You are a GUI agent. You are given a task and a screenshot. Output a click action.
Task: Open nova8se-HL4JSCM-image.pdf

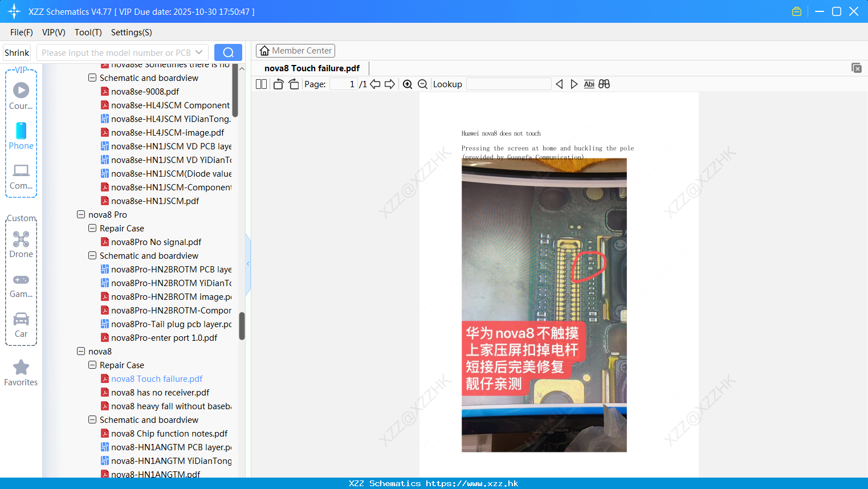coord(168,132)
